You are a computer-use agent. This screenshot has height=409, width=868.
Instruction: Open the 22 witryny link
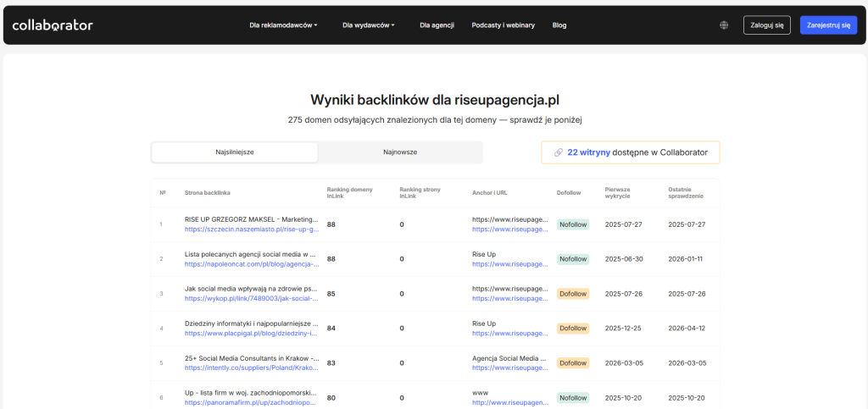point(588,152)
